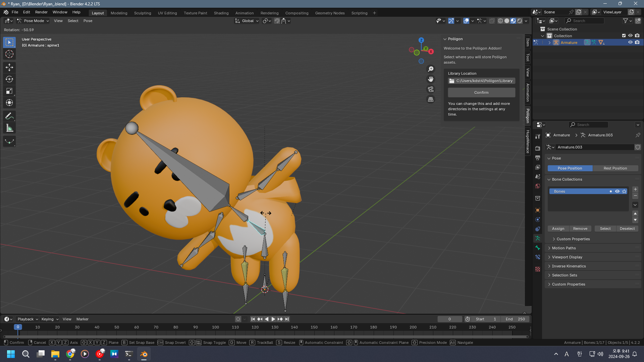Image resolution: width=644 pixels, height=362 pixels.
Task: Switch to Sculpting workspace tab
Action: point(143,13)
